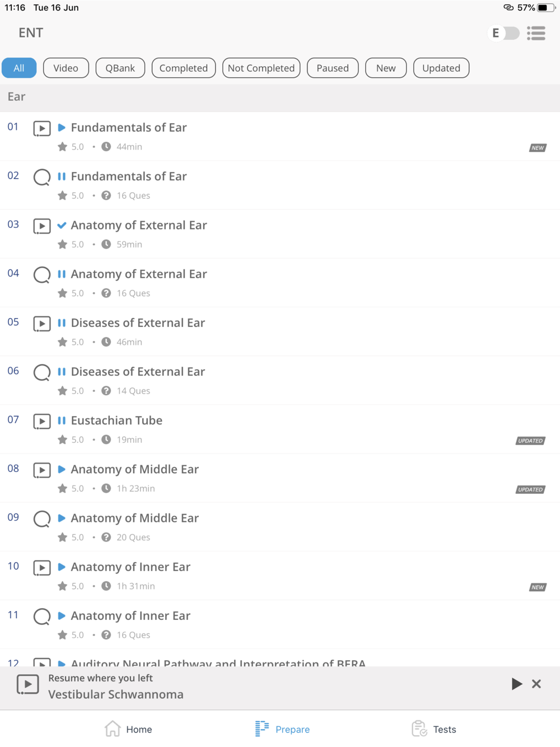This screenshot has width=560, height=747.
Task: Show Updated items only
Action: coord(441,68)
